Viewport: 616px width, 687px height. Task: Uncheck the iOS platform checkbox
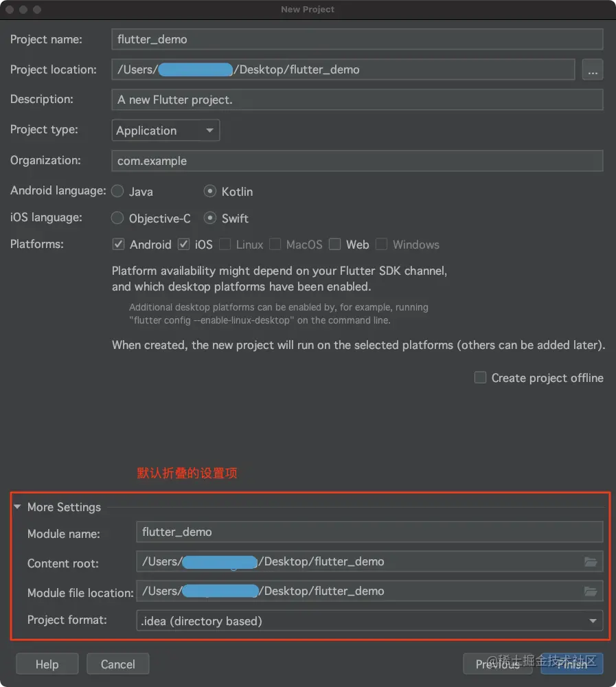click(183, 245)
